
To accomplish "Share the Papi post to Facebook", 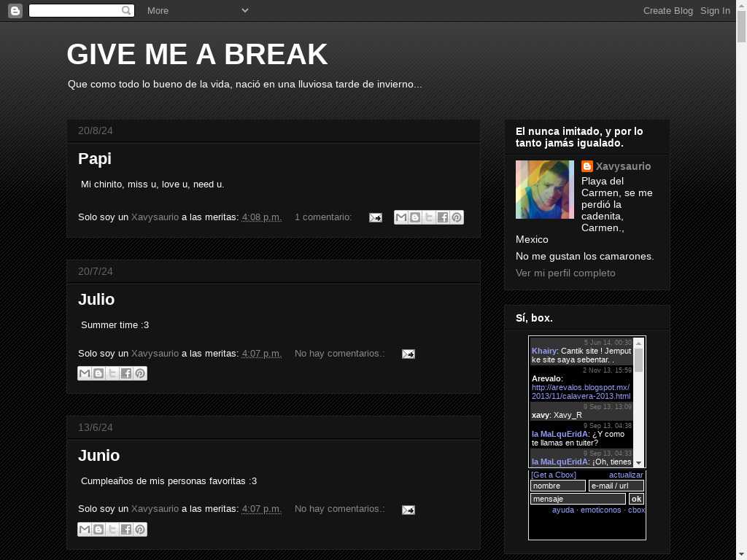I will coord(443,217).
